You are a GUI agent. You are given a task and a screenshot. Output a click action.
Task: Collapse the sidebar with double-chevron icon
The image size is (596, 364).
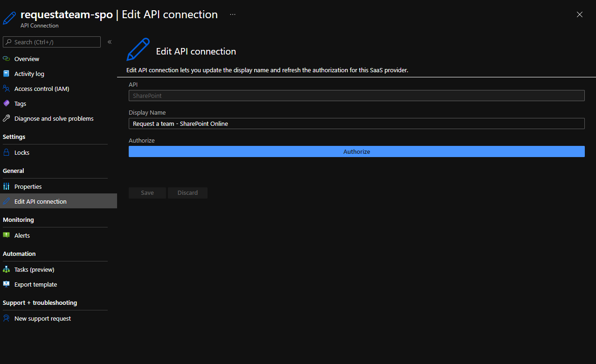[110, 42]
